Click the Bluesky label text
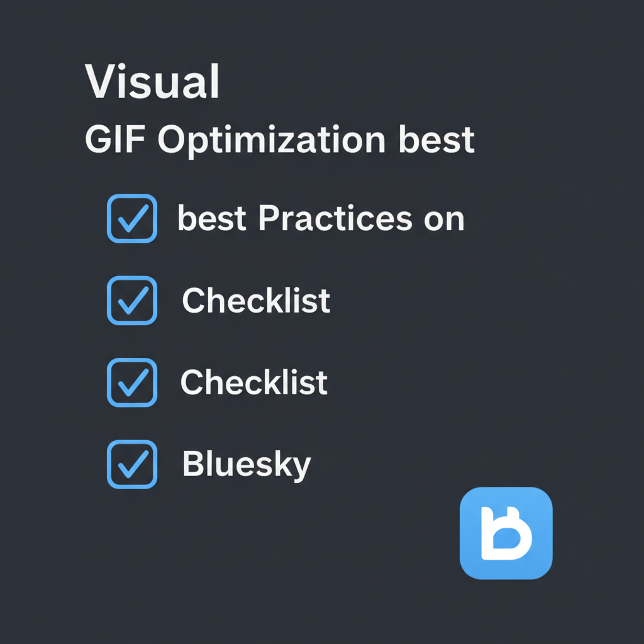 pyautogui.click(x=247, y=465)
